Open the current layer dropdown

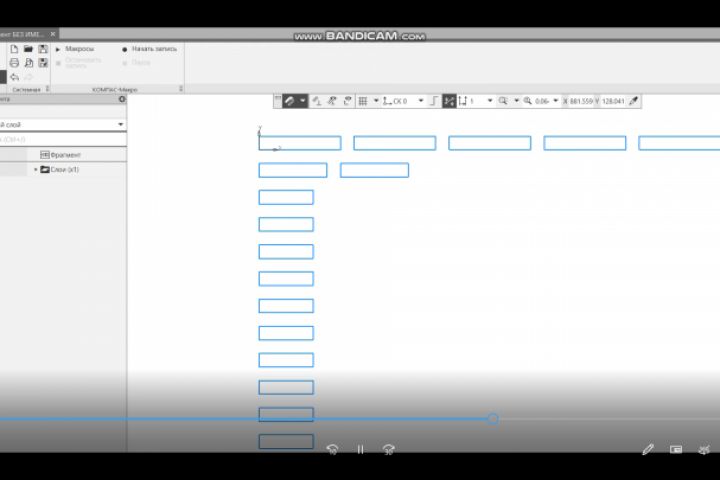tap(120, 124)
